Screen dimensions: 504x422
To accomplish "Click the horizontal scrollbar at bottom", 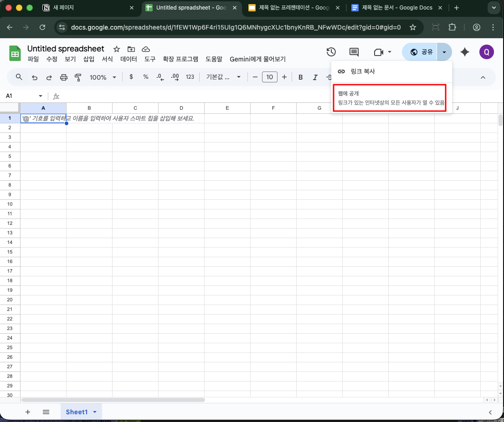I will click(x=114, y=400).
